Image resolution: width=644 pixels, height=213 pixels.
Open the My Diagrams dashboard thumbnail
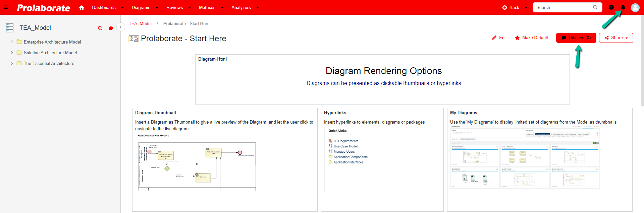click(525, 157)
